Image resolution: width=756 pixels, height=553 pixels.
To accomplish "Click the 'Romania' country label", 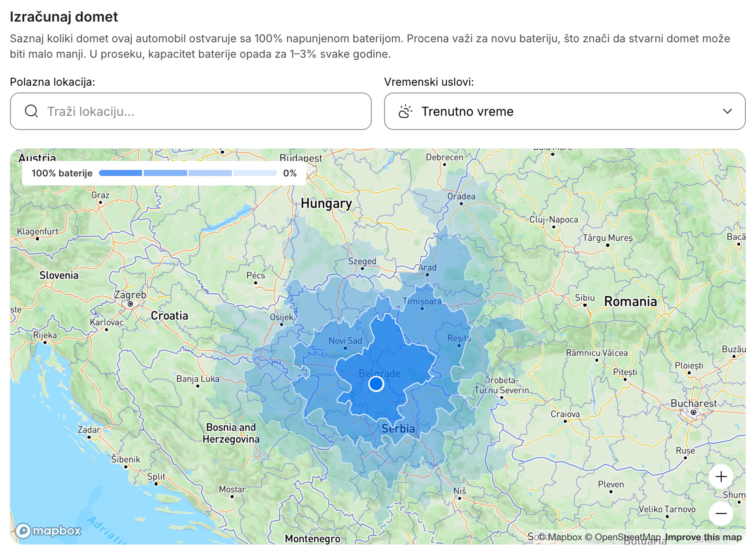I will 631,302.
